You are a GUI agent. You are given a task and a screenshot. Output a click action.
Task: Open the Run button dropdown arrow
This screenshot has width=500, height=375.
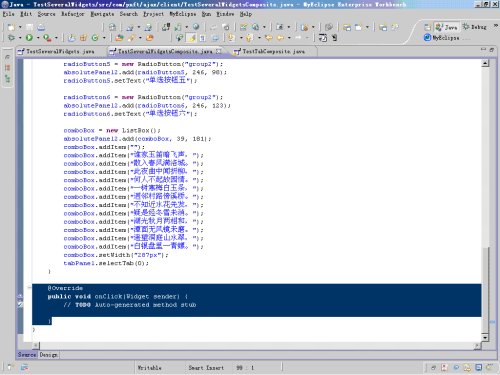click(37, 38)
